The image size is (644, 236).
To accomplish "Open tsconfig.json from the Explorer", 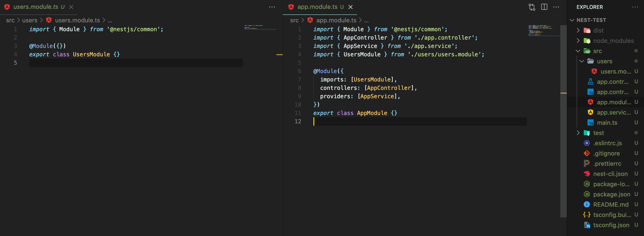I will pyautogui.click(x=611, y=225).
